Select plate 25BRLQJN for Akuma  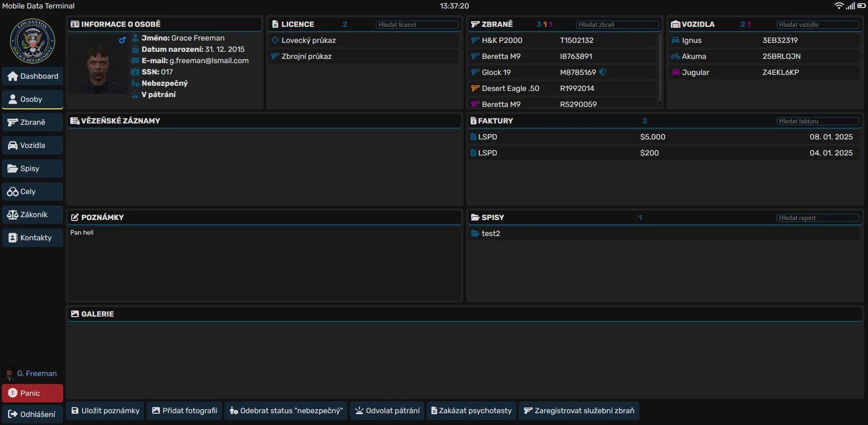[781, 56]
